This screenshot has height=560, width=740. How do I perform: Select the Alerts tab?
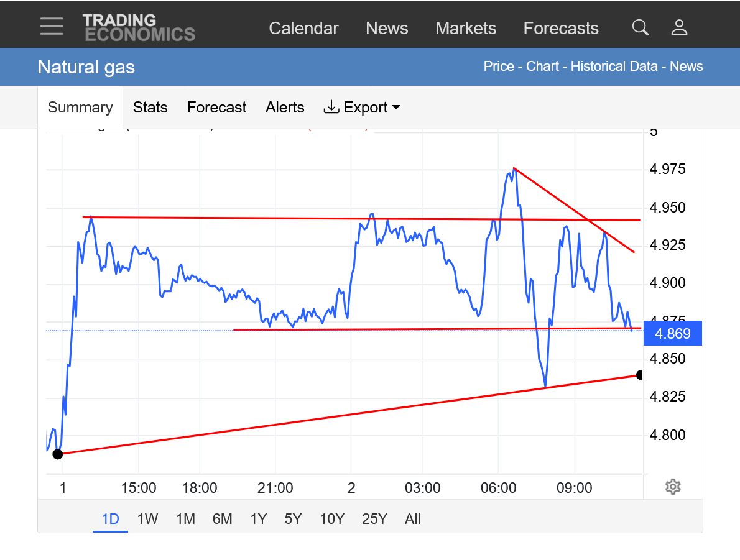pos(285,108)
